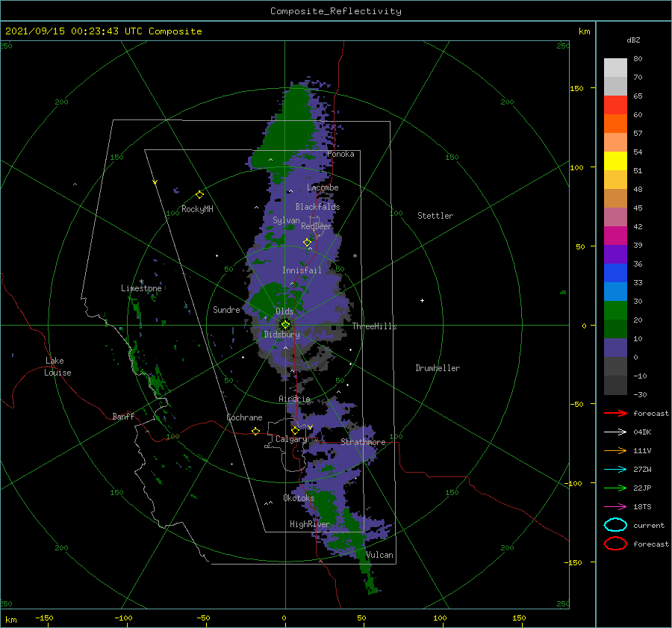The height and width of the screenshot is (628, 672).
Task: Click the Banff label
Action: click(x=123, y=416)
